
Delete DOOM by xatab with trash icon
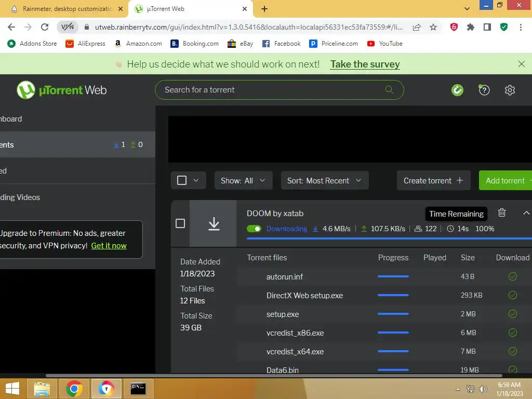(502, 212)
